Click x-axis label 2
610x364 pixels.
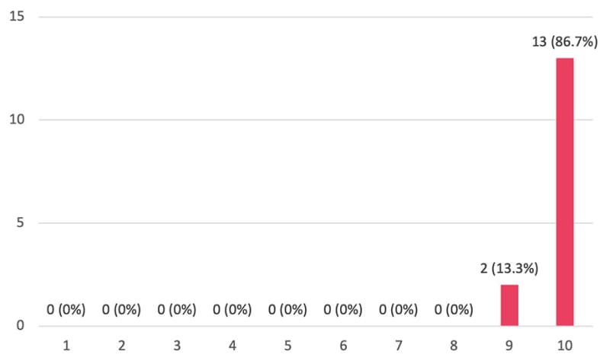122,346
